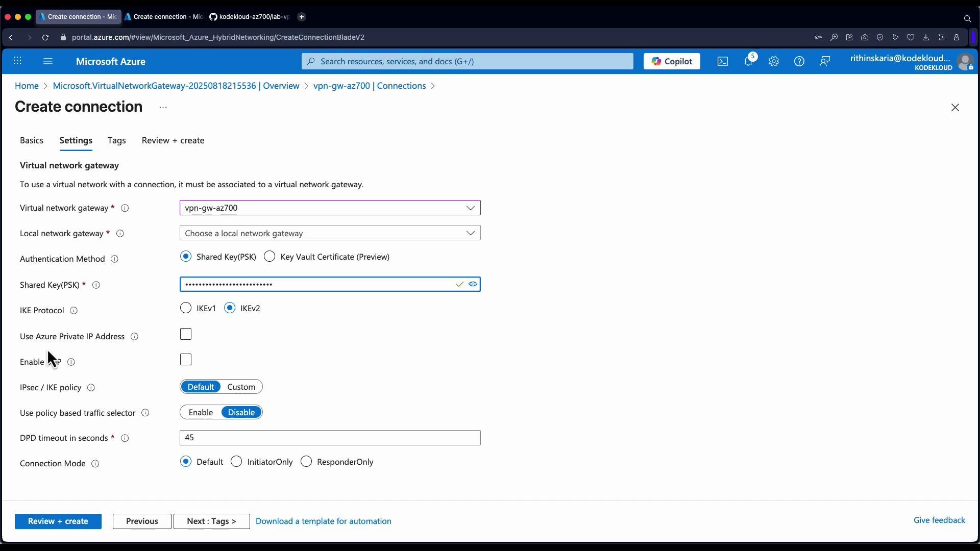Open the Help question mark icon
This screenshot has height=551, width=980.
pyautogui.click(x=799, y=61)
